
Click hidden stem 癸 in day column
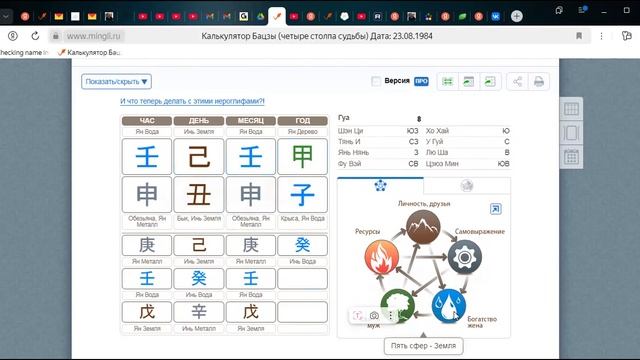(199, 278)
